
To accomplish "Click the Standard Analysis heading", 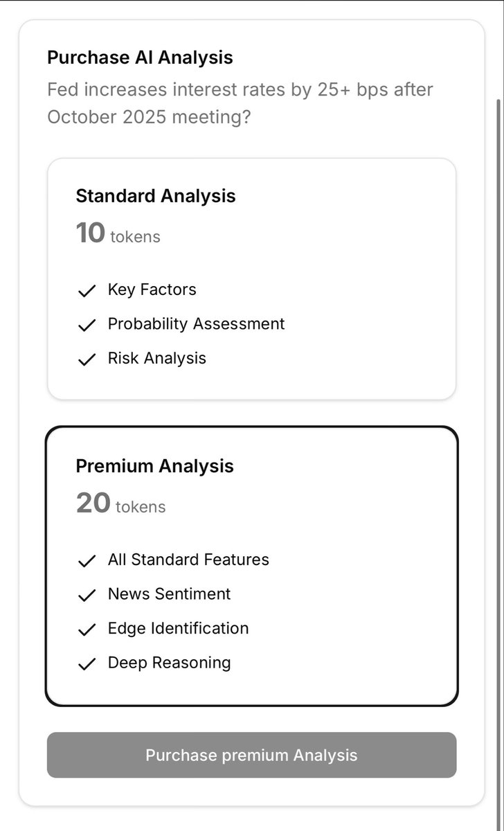I will pos(155,196).
